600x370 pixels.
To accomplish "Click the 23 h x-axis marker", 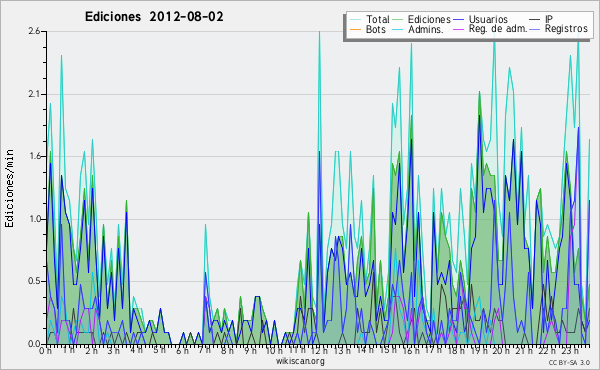I will 570,351.
